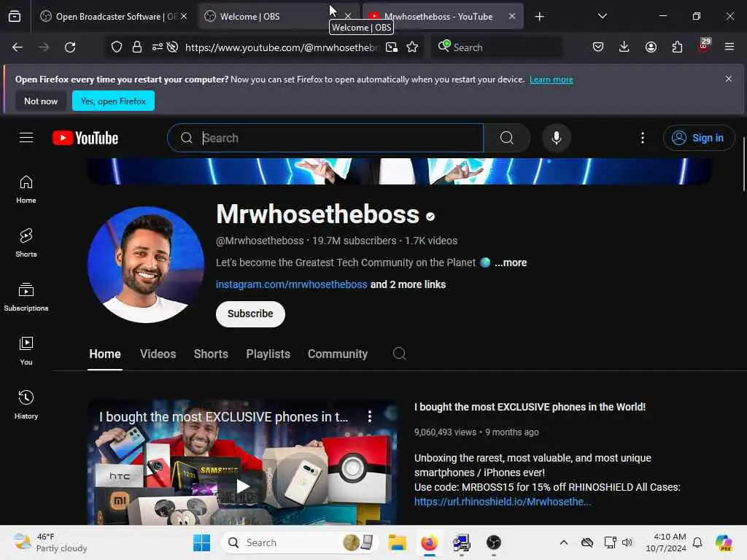The height and width of the screenshot is (560, 747).
Task: Open You section in sidebar
Action: pos(26,351)
